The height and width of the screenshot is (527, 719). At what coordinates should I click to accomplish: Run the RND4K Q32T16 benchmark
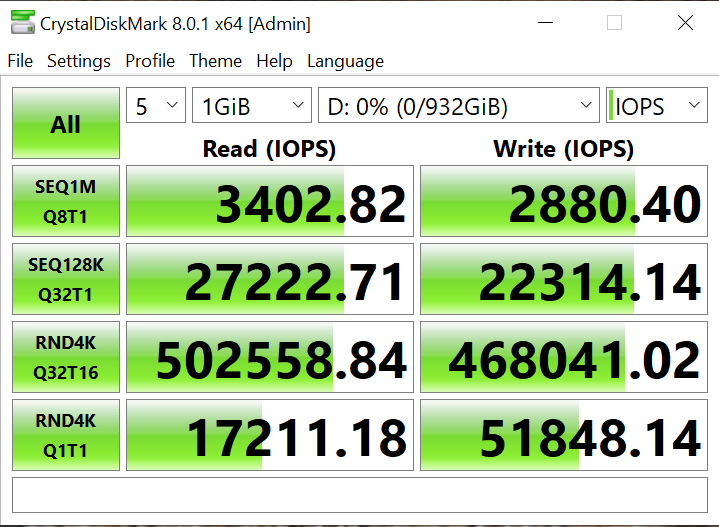66,357
